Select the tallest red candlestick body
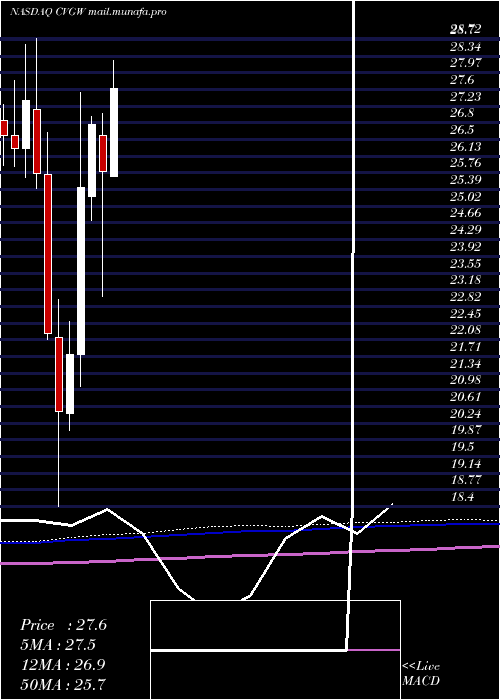Viewport: 500px width, 700px height. click(x=48, y=254)
